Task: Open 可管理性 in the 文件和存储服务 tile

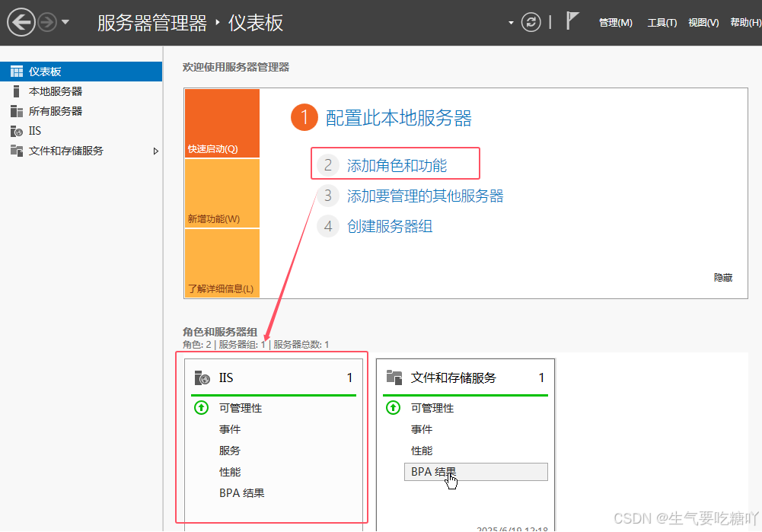Action: click(x=432, y=408)
